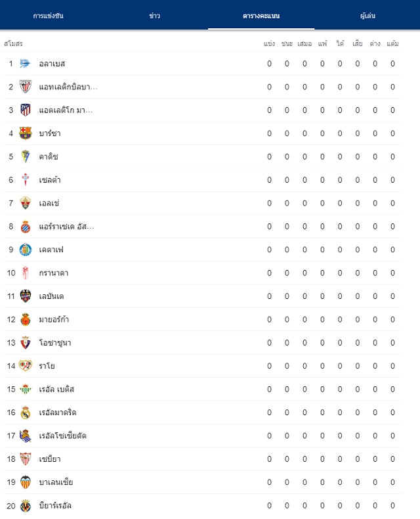Click the สโมสร club column header
The height and width of the screenshot is (519, 420).
[13, 43]
